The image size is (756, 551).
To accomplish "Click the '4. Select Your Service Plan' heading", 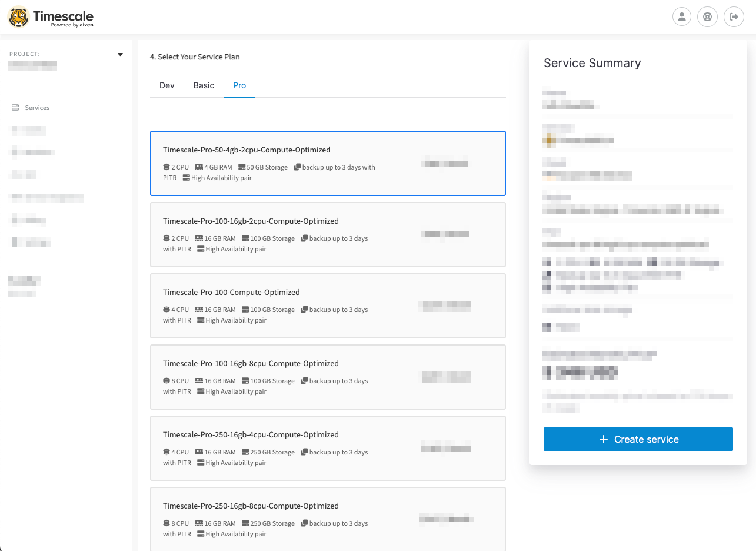I will (x=195, y=57).
